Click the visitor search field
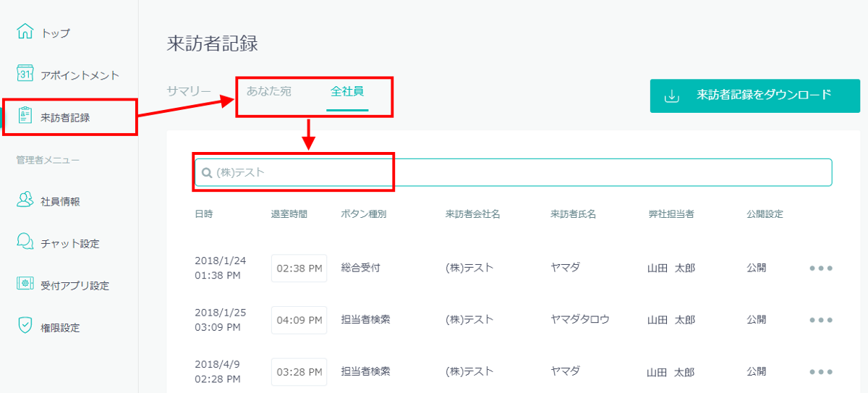The image size is (868, 393). (x=514, y=172)
